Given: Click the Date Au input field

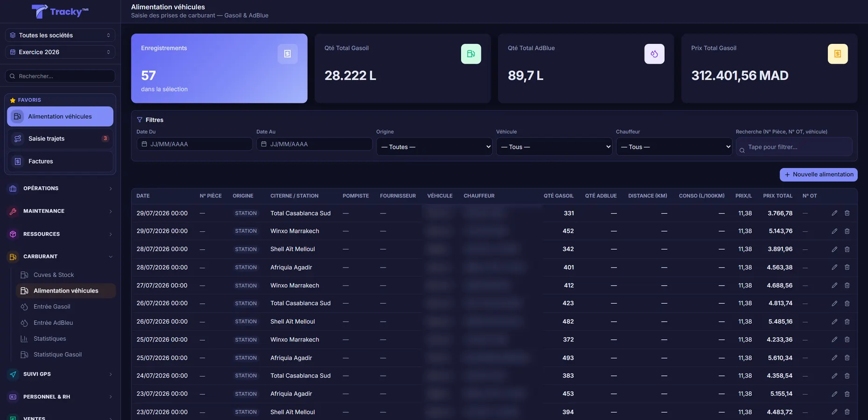Looking at the screenshot, I should click(315, 144).
